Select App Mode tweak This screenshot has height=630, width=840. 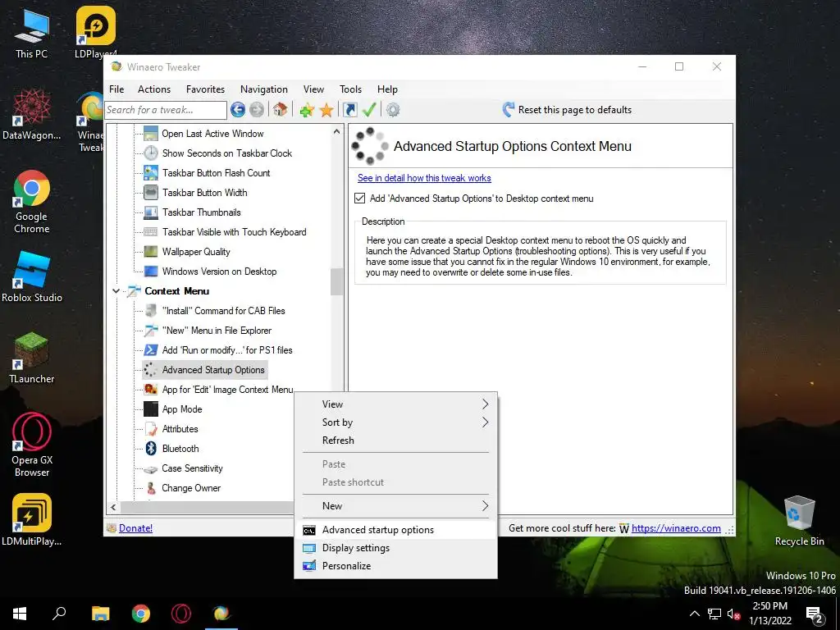tap(182, 409)
